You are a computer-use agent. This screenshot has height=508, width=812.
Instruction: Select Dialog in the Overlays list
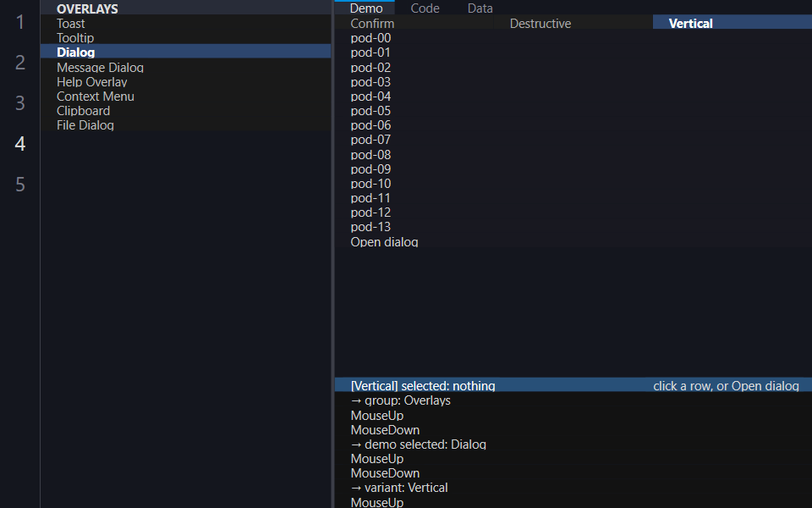[185, 52]
